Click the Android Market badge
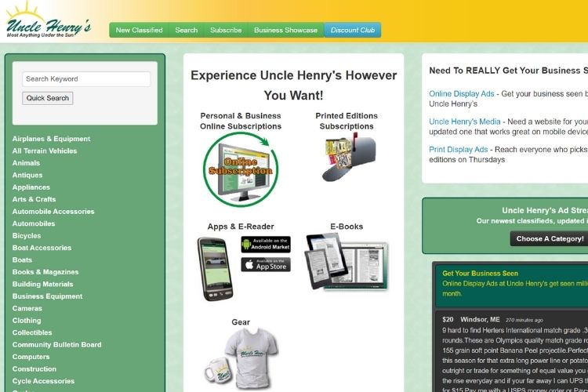Viewport: 588px width, 392px height. point(266,244)
